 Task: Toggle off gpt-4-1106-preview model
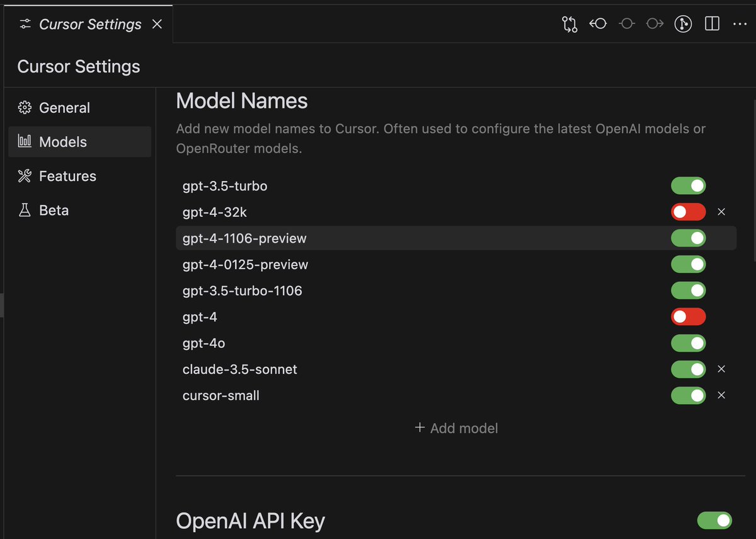click(x=688, y=238)
